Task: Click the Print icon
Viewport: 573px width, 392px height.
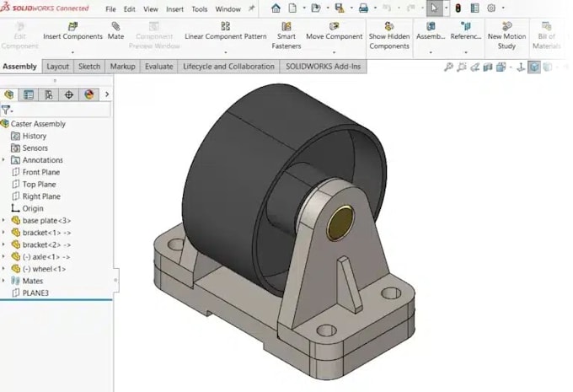Action: coord(363,8)
